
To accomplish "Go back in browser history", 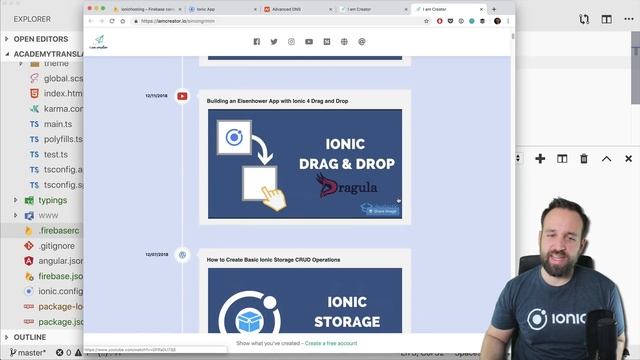I will coord(91,21).
